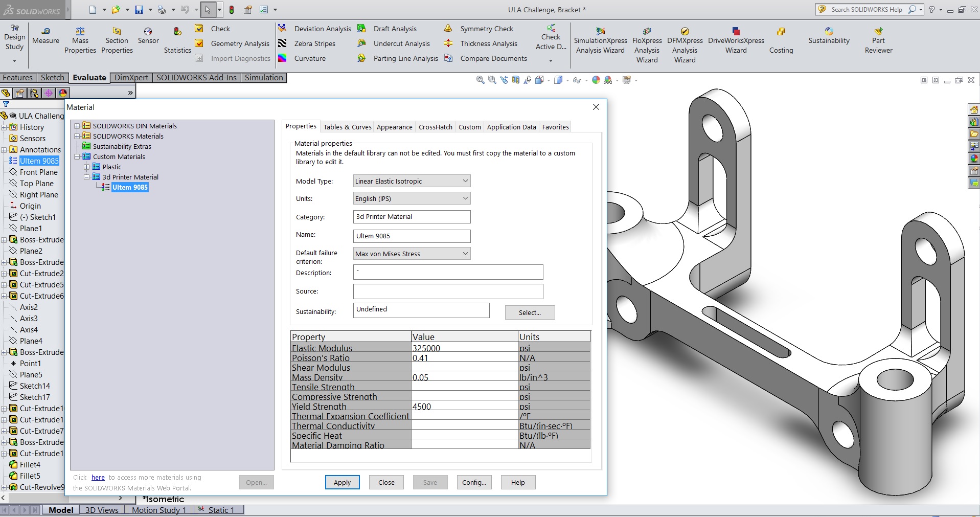Follow the 'here' materials portal link
The width and height of the screenshot is (980, 517).
[x=98, y=478]
